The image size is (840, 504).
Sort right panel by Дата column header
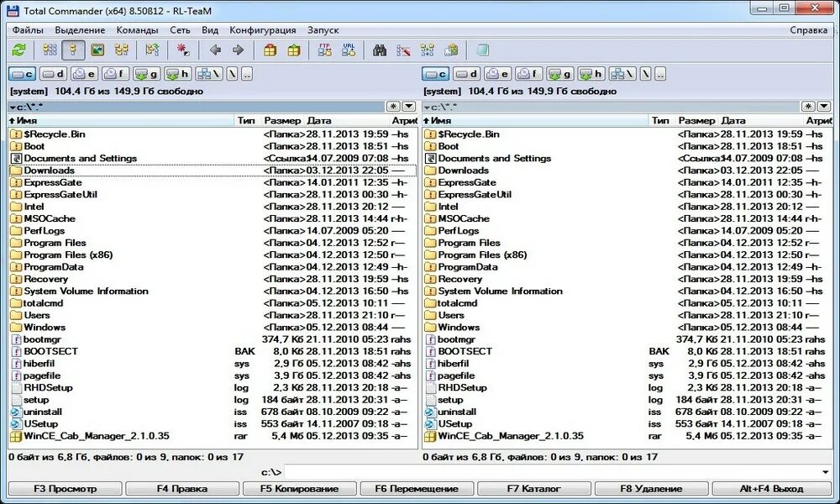[761, 120]
